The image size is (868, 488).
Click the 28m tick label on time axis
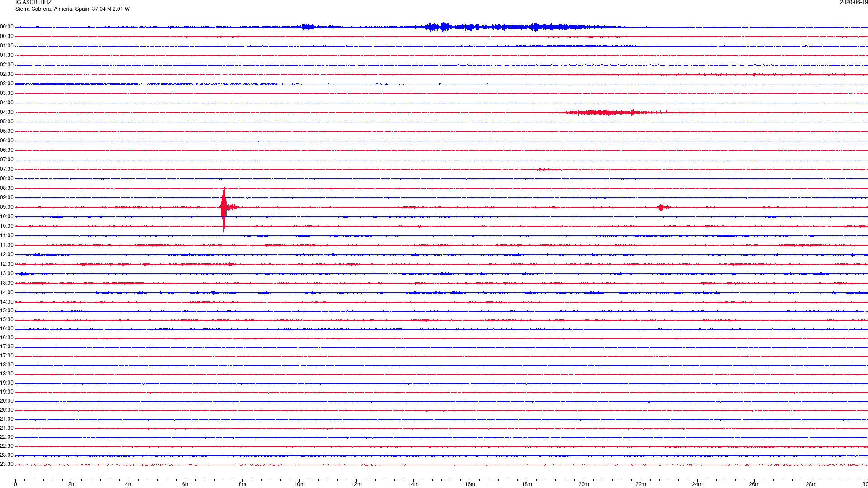coord(811,484)
